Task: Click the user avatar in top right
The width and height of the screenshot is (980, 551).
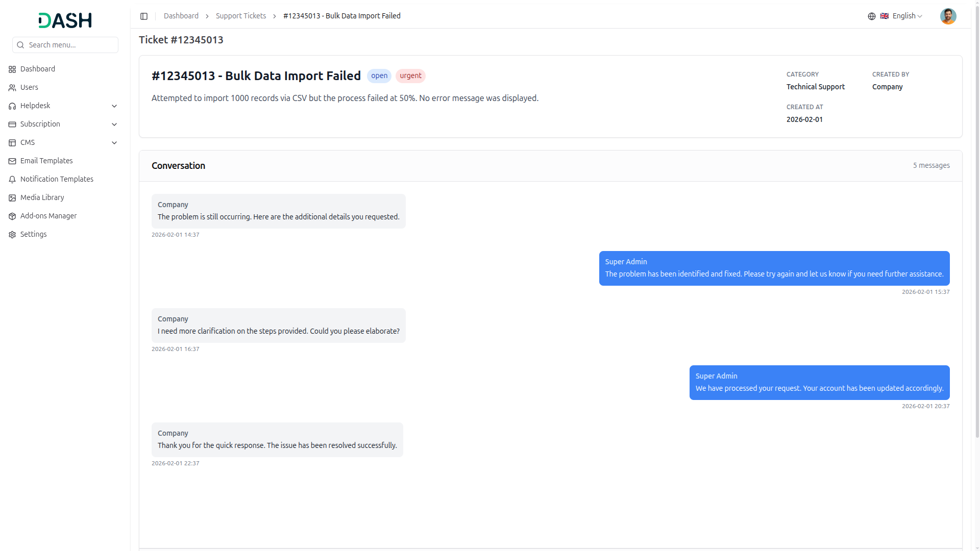Action: (948, 16)
